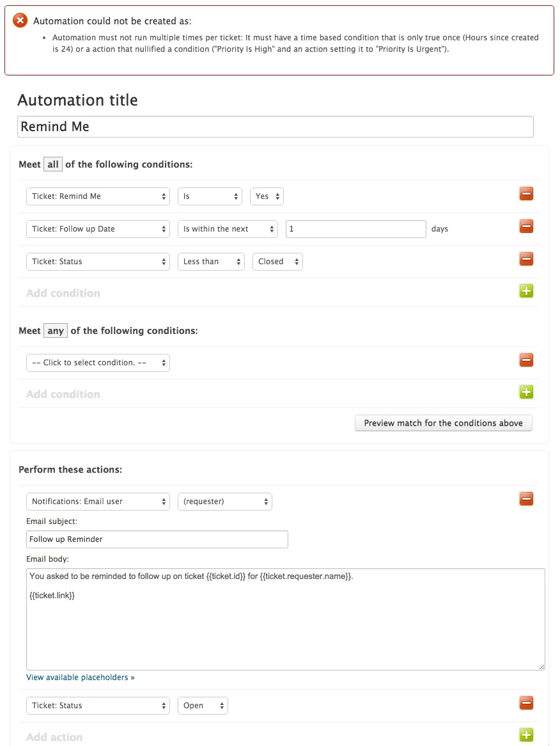Add a new condition under 'Meet all'
This screenshot has height=746, width=560.
(x=526, y=292)
